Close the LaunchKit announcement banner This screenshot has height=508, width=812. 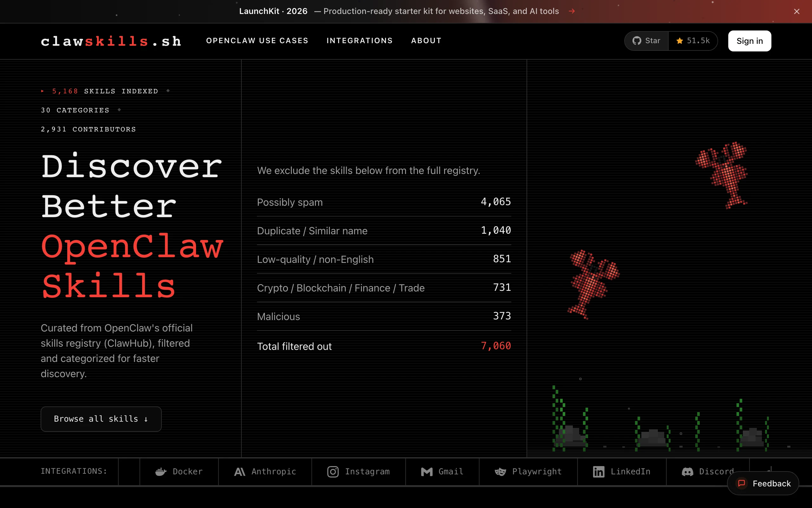pos(796,11)
